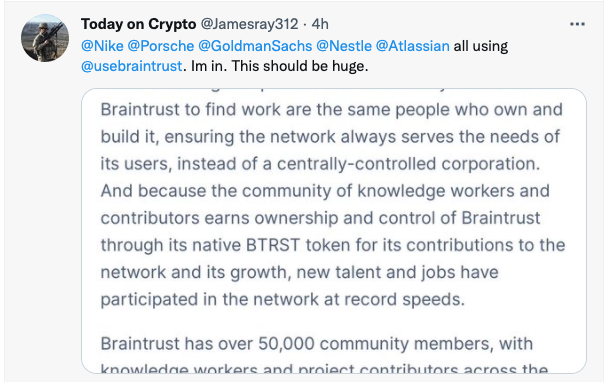Select the @Nestle mention
607x382 pixels.
344,46
